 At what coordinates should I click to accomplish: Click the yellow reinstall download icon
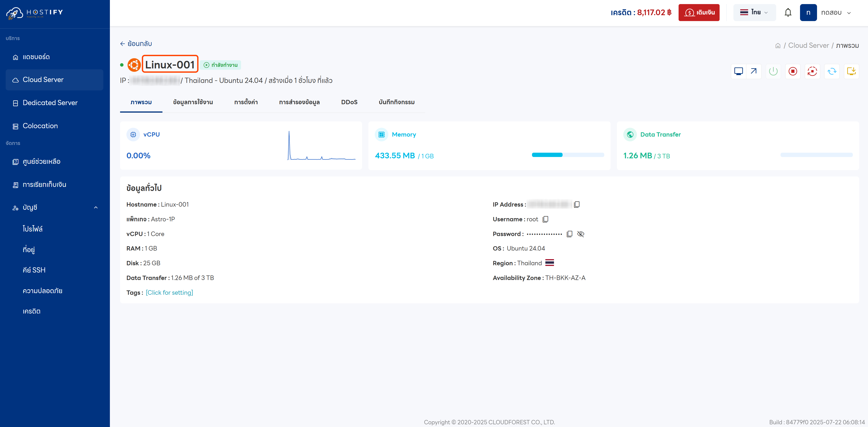[x=851, y=71]
